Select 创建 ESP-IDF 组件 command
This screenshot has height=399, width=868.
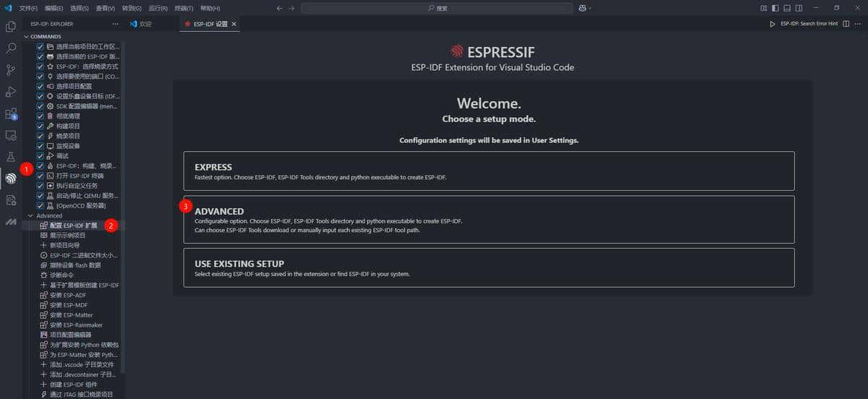tap(73, 385)
